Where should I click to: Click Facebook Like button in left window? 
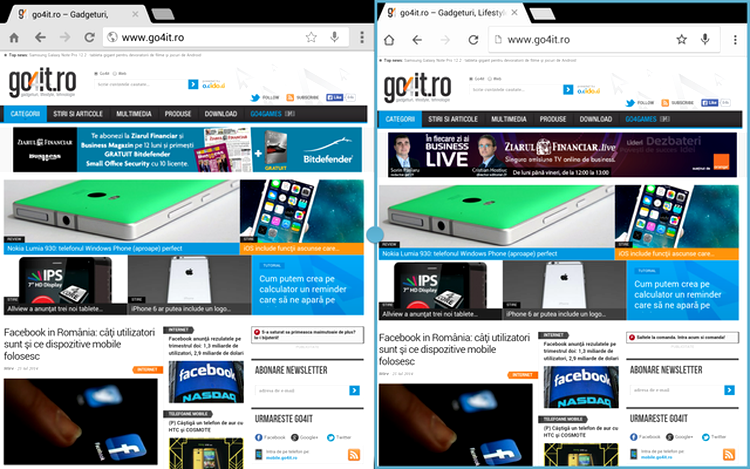click(334, 98)
